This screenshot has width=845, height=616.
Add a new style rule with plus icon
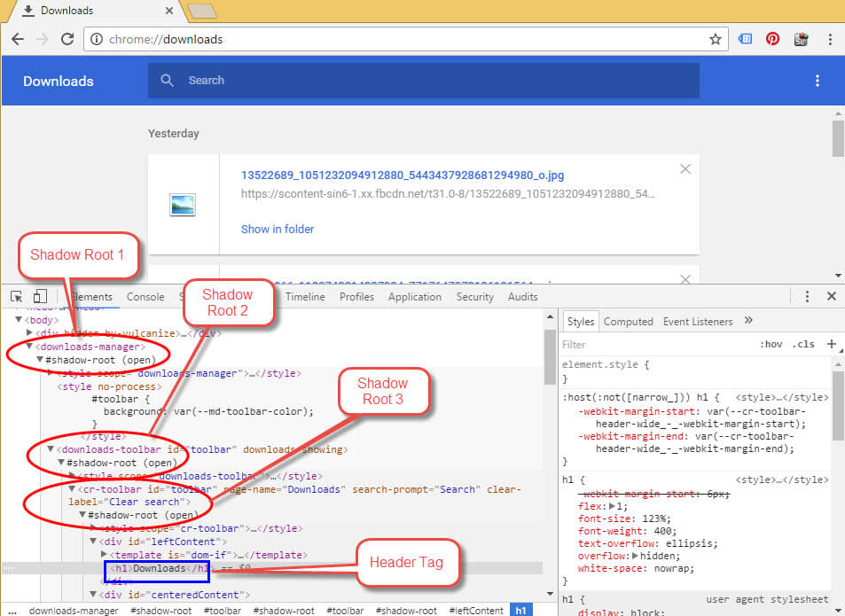point(832,344)
